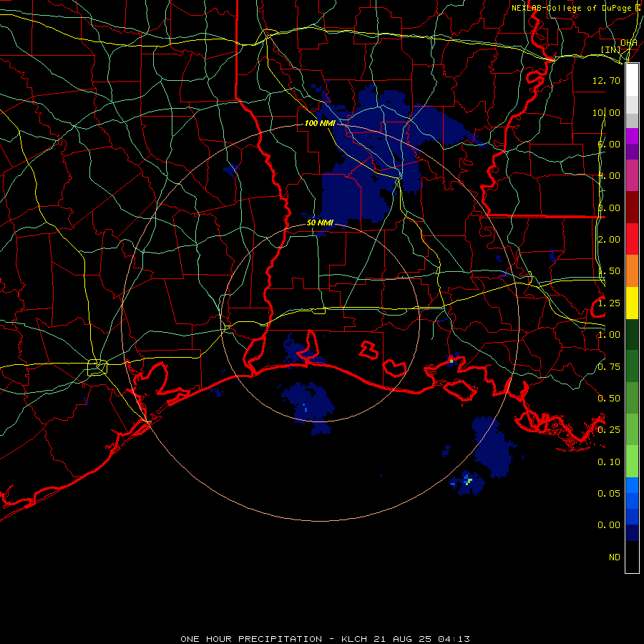Click the 1.25 legend value
Viewport: 644px width, 644px height.
click(609, 303)
